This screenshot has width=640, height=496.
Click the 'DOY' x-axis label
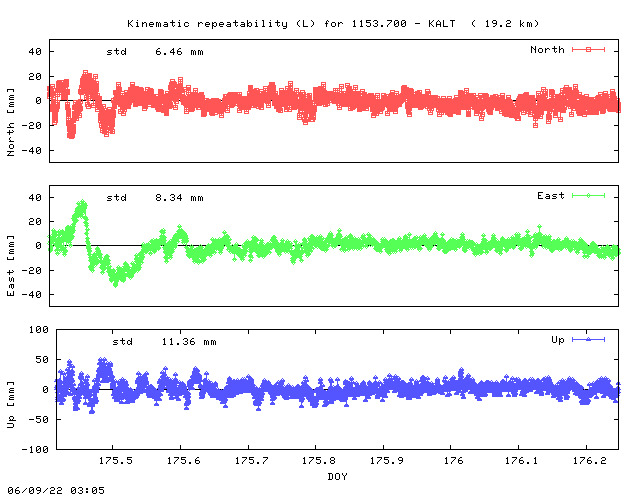pos(337,476)
